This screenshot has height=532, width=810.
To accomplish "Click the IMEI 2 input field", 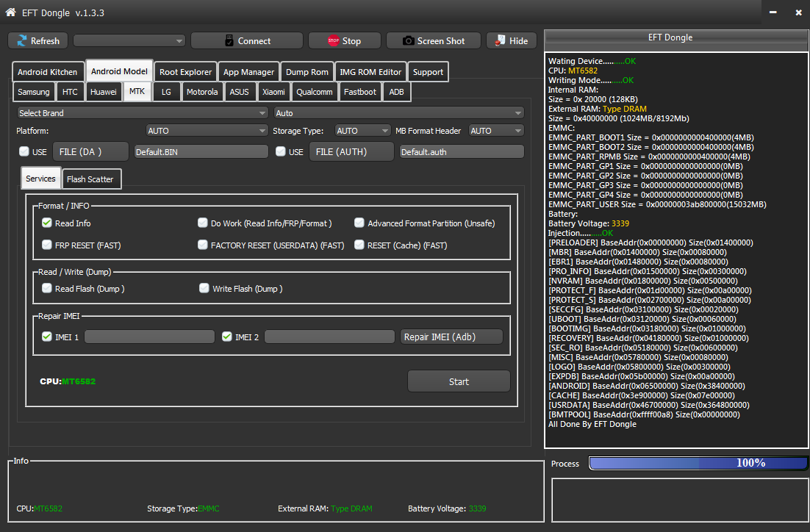I will click(x=329, y=337).
